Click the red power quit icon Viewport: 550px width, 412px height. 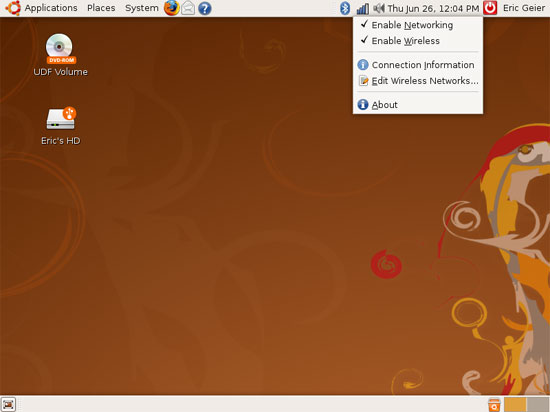point(490,8)
